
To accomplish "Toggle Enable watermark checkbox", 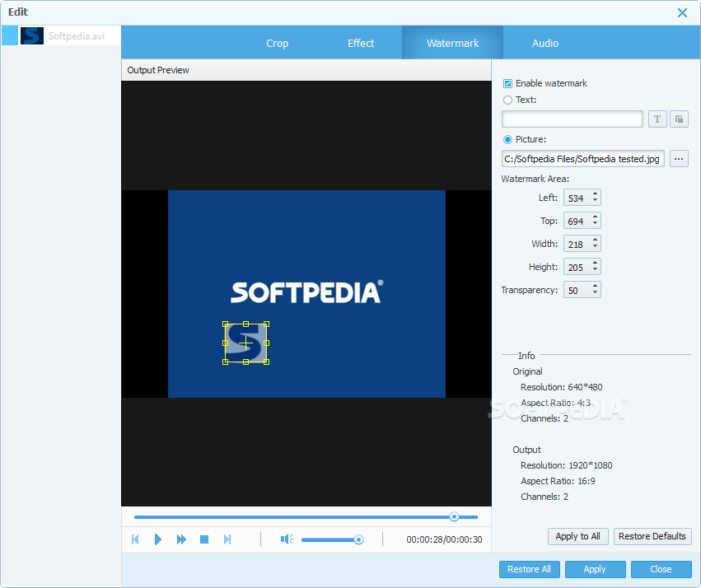I will 507,83.
